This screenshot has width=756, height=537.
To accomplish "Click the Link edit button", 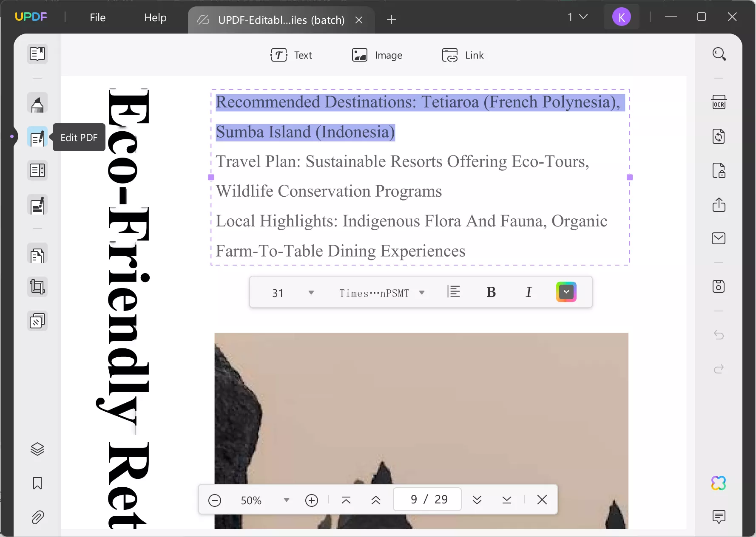I will tap(463, 55).
